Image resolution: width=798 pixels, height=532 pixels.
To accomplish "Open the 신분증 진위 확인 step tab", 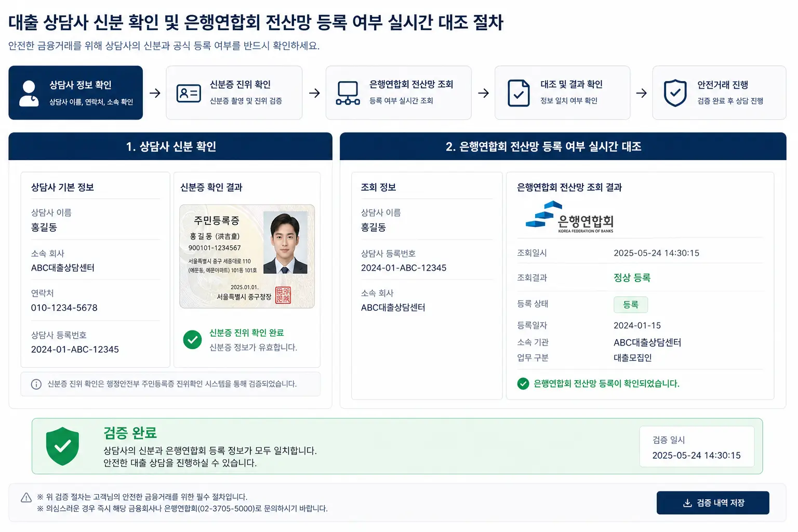I will [x=234, y=92].
